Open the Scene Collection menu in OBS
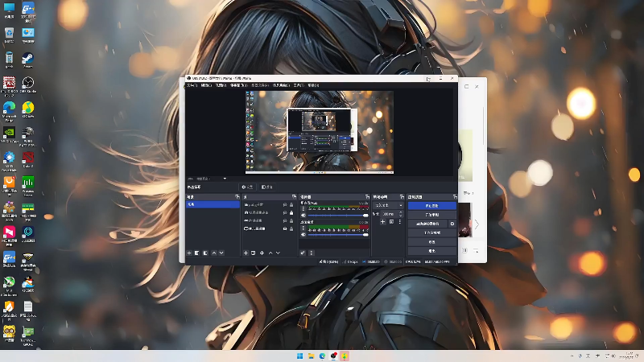The height and width of the screenshot is (362, 644). (281, 85)
